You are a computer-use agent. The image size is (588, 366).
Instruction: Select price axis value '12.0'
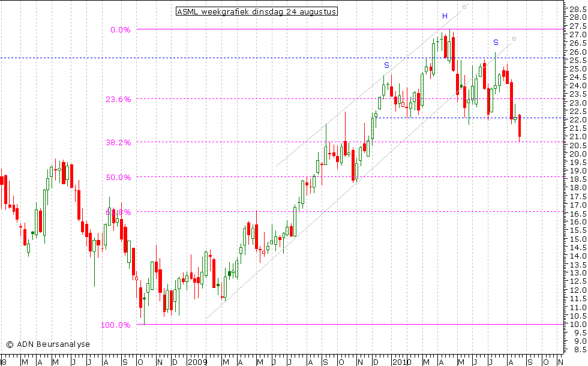[578, 290]
